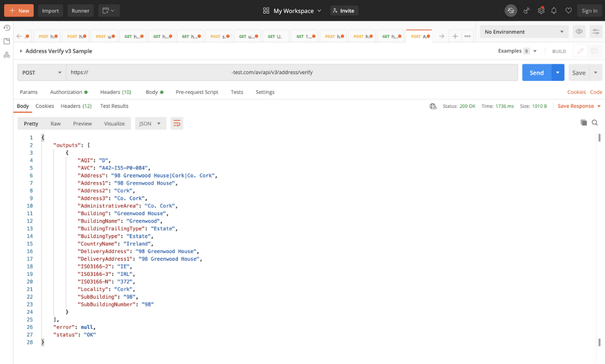Viewport: 605px width, 364px height.
Task: Click the "CountryName" line in response
Action: point(116,244)
